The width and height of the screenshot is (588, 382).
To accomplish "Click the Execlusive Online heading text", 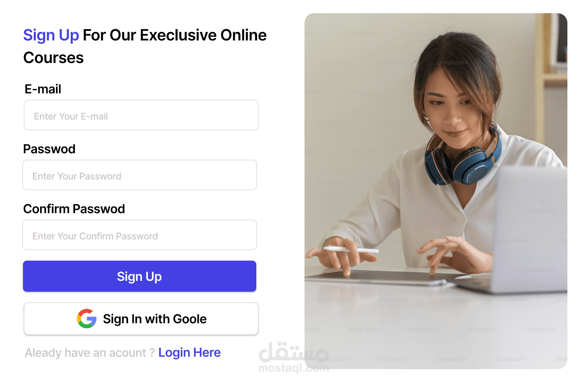I will click(x=203, y=35).
